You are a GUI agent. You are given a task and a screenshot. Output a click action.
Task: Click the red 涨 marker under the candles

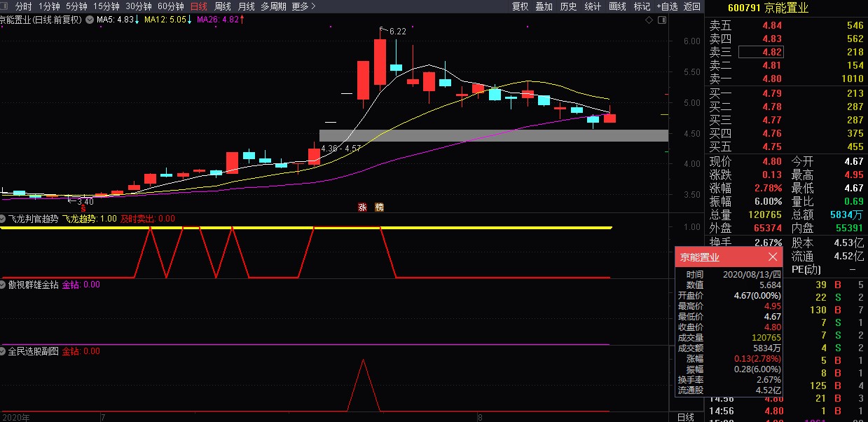[x=363, y=207]
